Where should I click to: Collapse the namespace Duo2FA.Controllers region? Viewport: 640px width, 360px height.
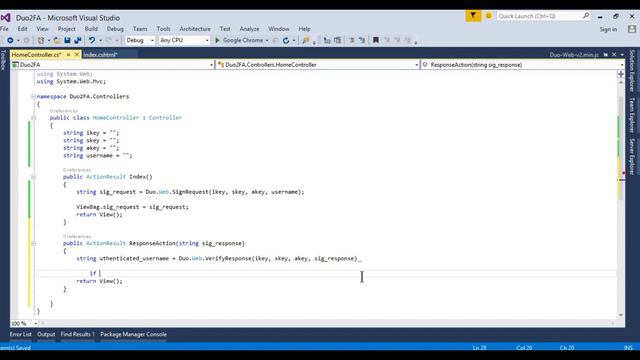coord(33,97)
